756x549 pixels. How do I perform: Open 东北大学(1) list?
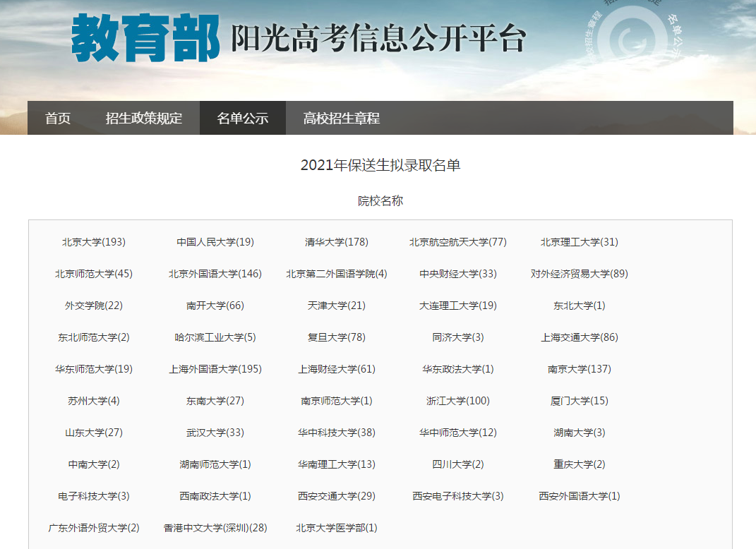point(580,306)
